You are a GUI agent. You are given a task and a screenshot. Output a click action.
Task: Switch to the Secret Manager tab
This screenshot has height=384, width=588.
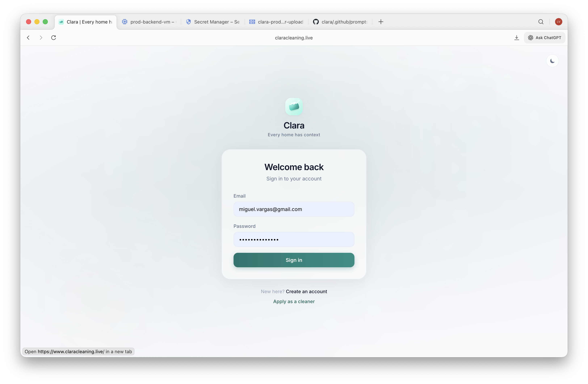[213, 22]
